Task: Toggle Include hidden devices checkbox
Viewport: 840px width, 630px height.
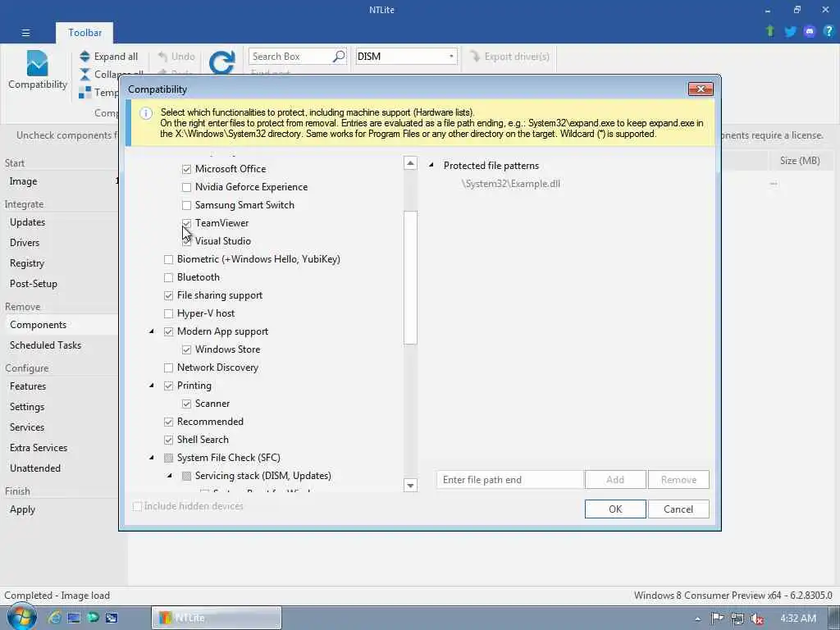Action: (x=137, y=506)
